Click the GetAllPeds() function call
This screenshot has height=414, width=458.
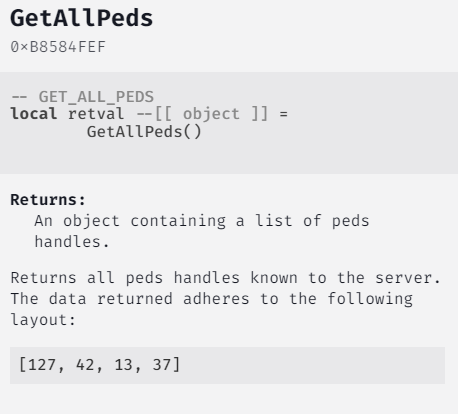click(x=144, y=132)
